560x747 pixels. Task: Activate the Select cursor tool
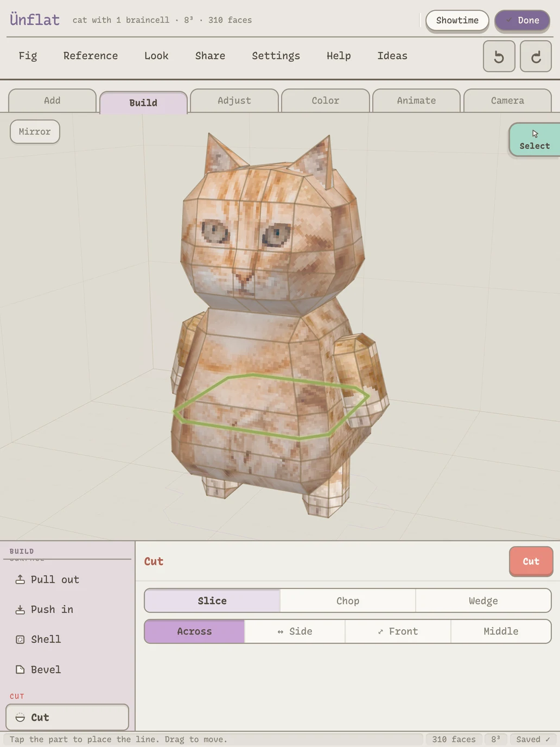tap(534, 140)
